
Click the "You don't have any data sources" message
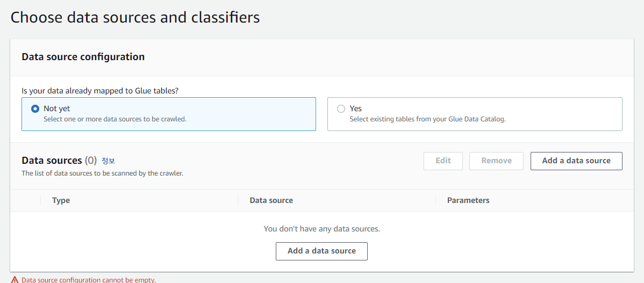[321, 229]
